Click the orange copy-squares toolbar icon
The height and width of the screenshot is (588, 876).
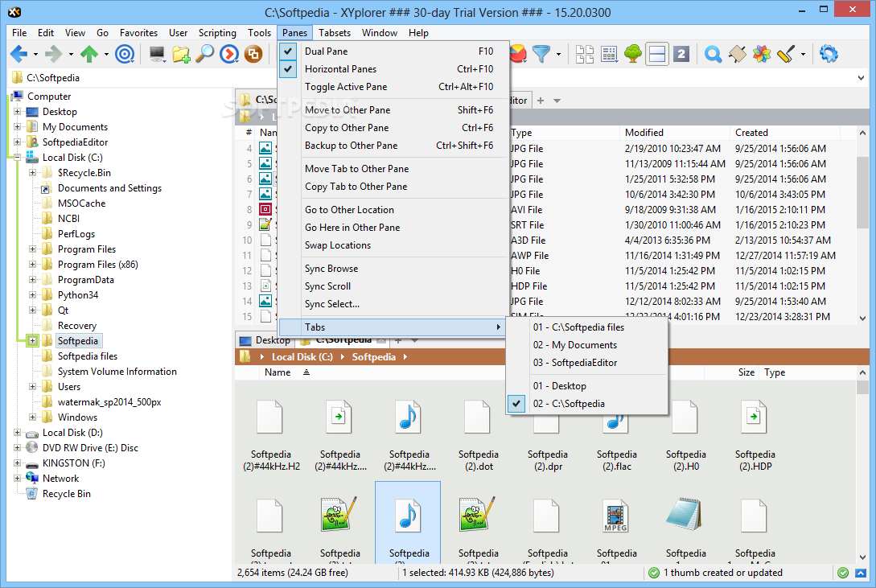pos(253,54)
